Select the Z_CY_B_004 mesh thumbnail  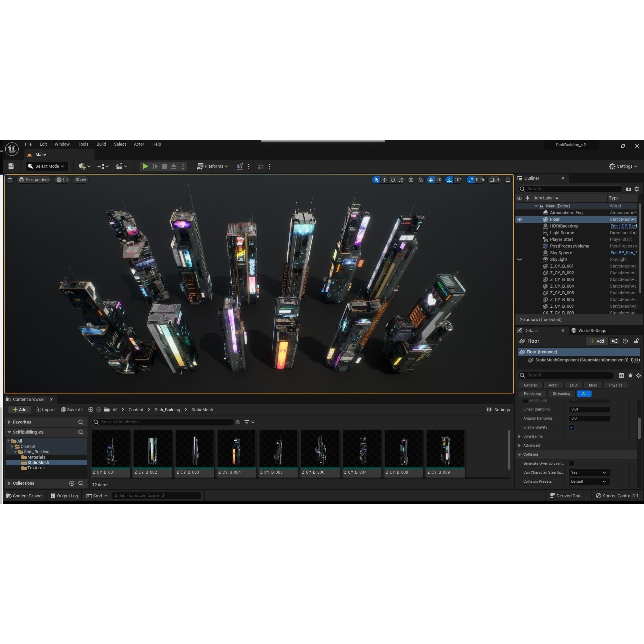[x=236, y=450]
